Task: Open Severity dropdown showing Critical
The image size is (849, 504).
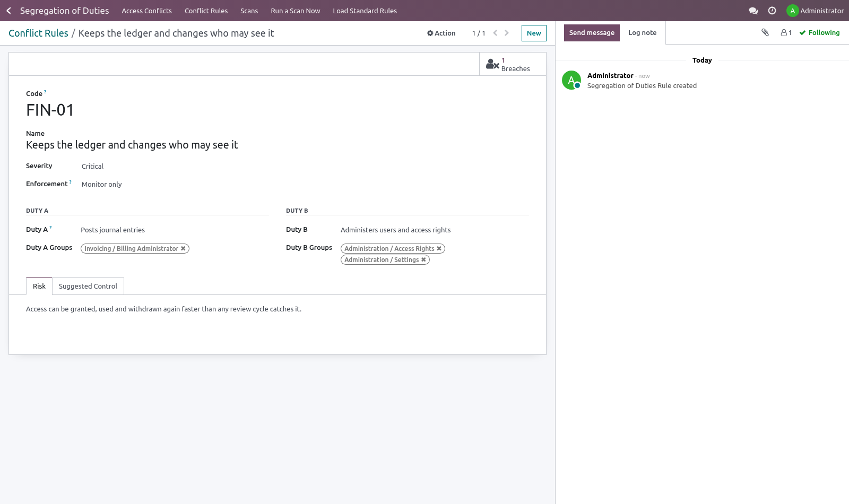Action: 174,167
